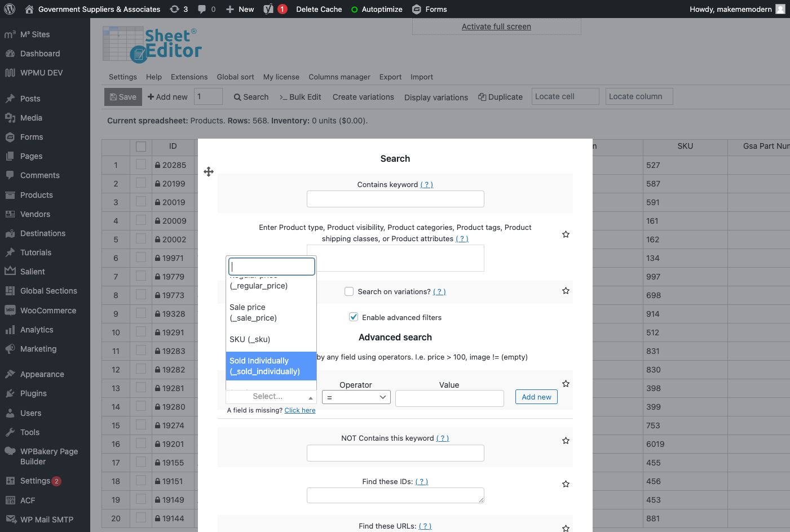790x532 pixels.
Task: Go to the Dashboard in sidebar
Action: [40, 54]
